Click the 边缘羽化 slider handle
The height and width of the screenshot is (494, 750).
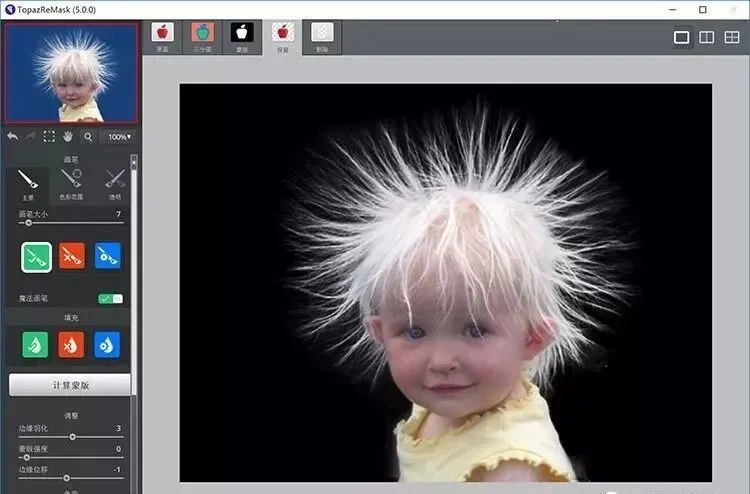click(72, 437)
